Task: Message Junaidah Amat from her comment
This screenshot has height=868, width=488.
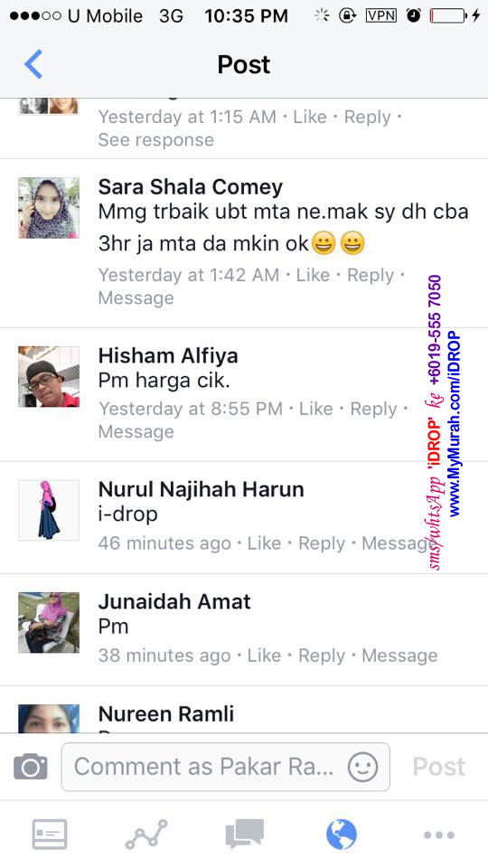Action: point(399,656)
